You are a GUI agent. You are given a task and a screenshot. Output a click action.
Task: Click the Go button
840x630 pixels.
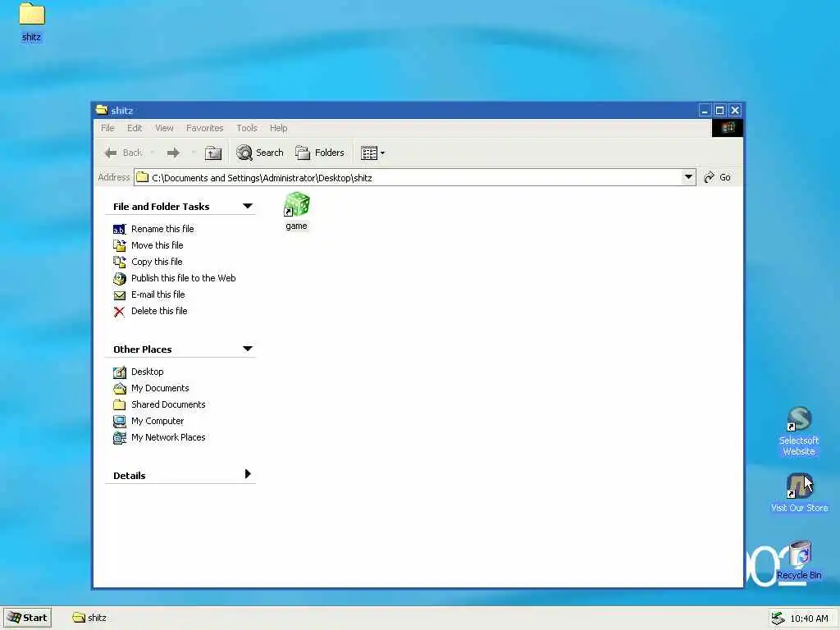coord(717,177)
